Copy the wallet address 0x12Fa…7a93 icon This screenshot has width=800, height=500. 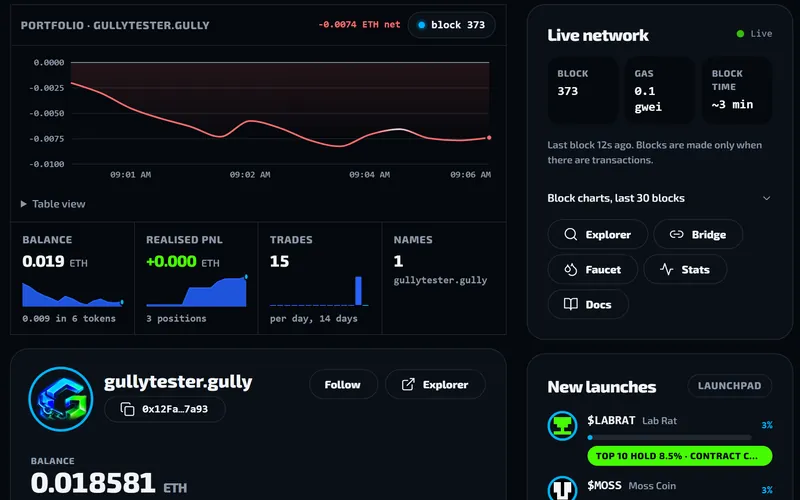click(x=127, y=409)
